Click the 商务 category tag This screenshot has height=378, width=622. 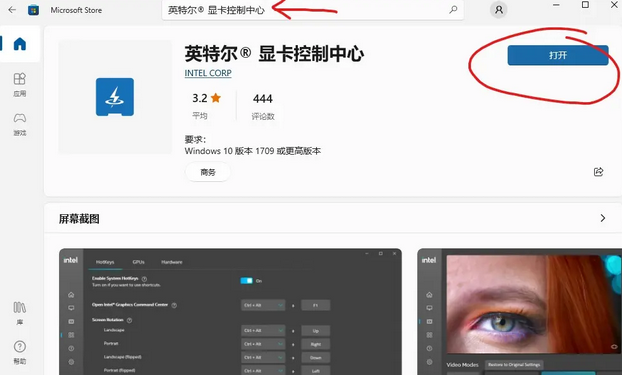coord(208,172)
